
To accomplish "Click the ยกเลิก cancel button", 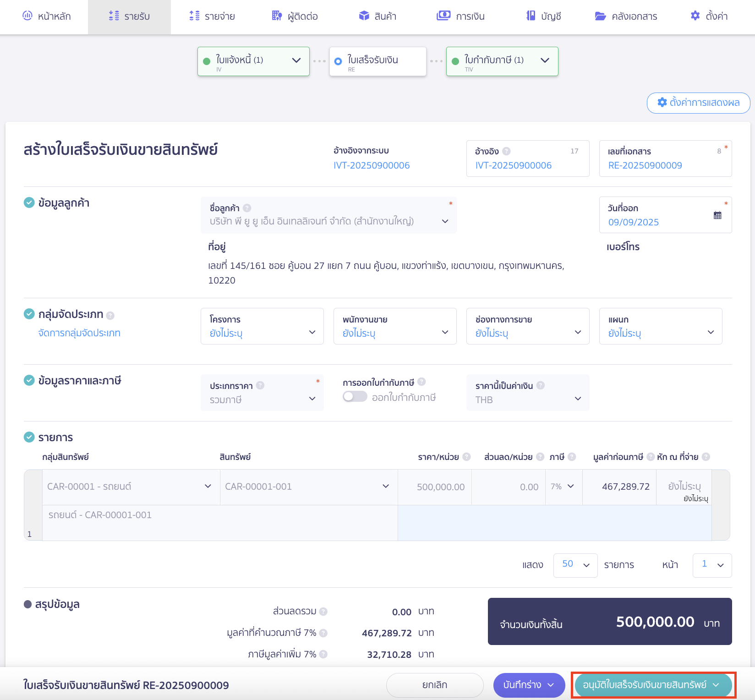I will click(x=435, y=685).
